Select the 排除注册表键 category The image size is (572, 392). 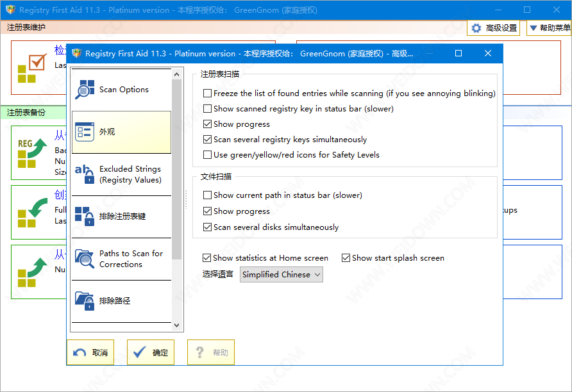click(121, 216)
